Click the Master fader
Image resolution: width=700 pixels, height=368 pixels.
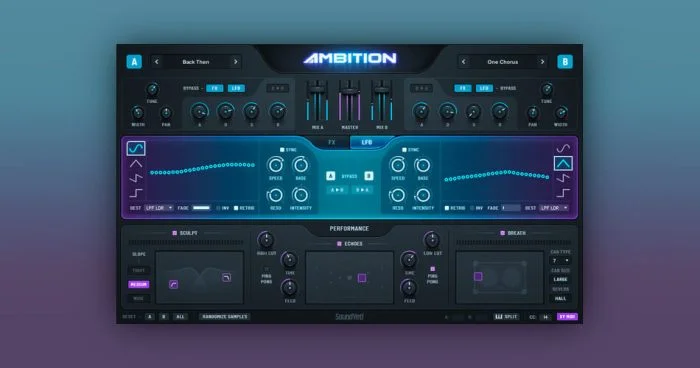pyautogui.click(x=350, y=92)
